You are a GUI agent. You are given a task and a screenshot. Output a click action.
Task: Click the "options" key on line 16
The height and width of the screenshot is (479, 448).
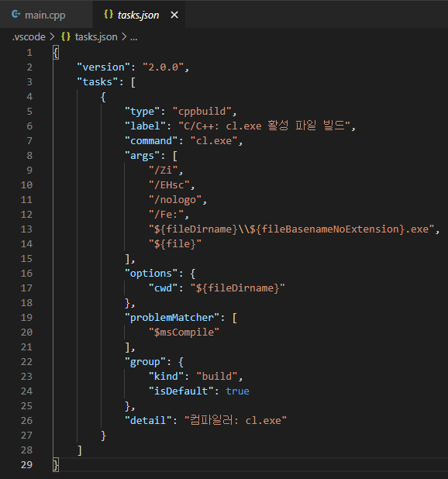tap(151, 273)
